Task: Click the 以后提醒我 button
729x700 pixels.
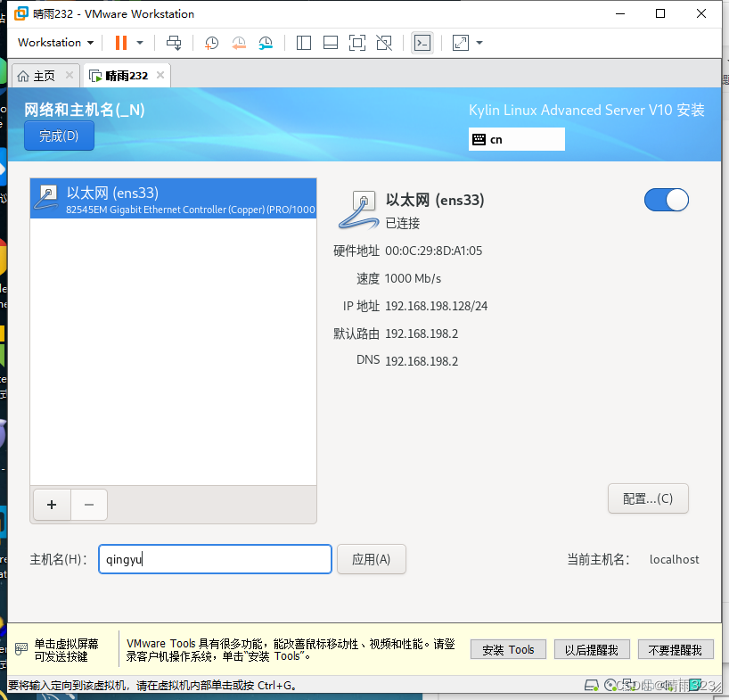Action: (592, 649)
